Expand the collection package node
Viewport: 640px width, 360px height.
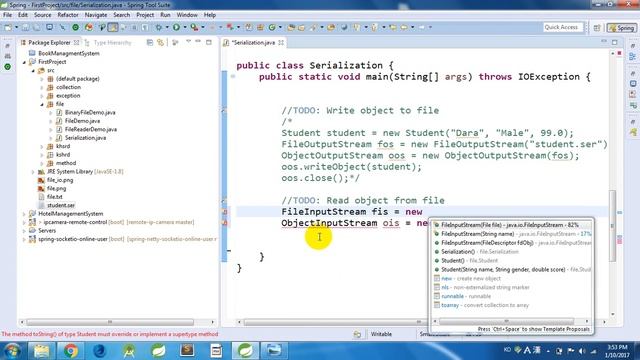(42, 87)
